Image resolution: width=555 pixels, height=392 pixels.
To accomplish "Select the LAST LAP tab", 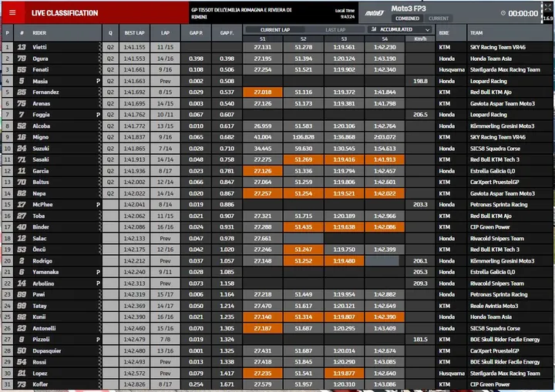I will click(x=335, y=30).
